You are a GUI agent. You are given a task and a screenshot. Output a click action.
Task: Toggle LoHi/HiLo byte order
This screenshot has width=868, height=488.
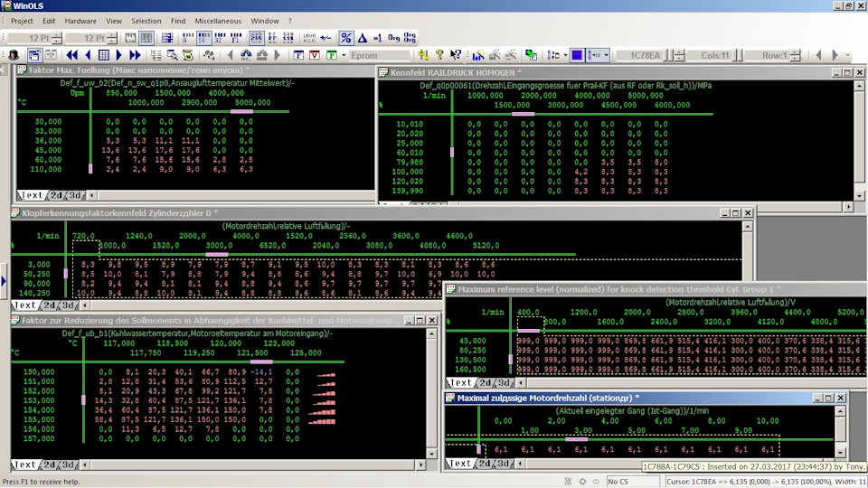pos(308,38)
